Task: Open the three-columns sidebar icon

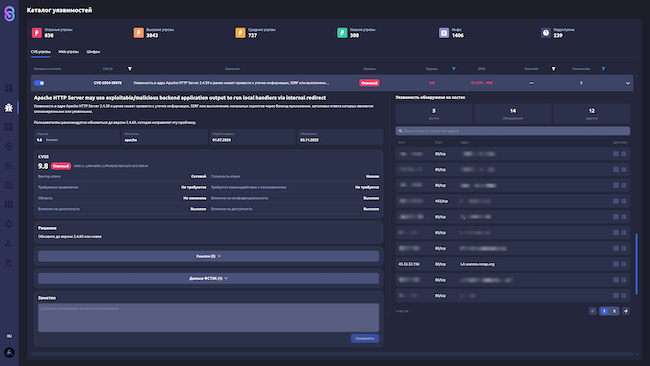Action: tap(9, 205)
